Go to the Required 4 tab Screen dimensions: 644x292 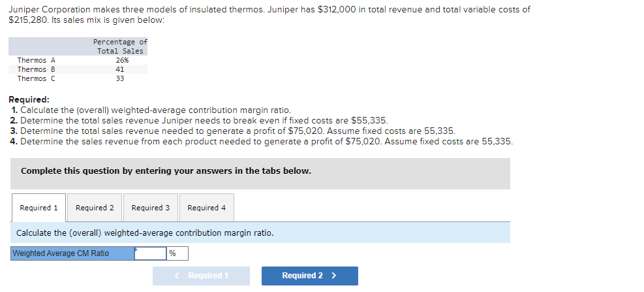[206, 208]
